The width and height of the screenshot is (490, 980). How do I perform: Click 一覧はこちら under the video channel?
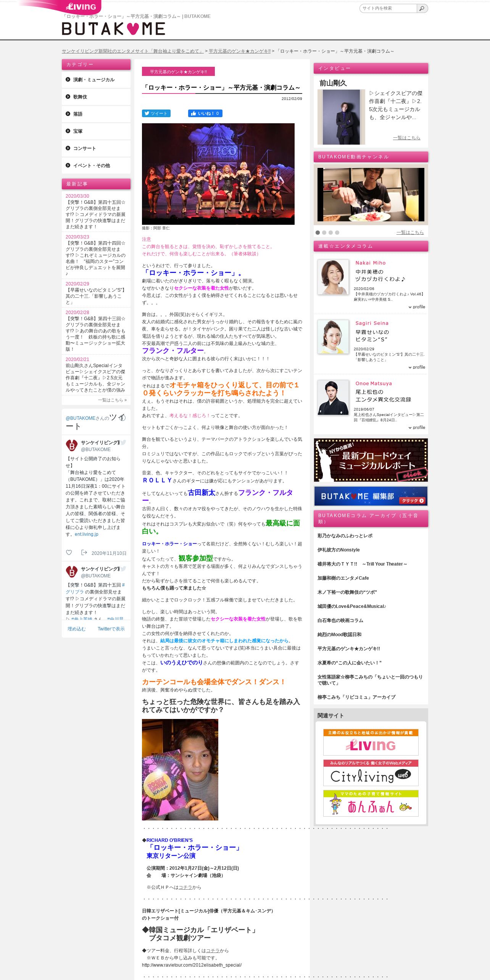click(410, 232)
